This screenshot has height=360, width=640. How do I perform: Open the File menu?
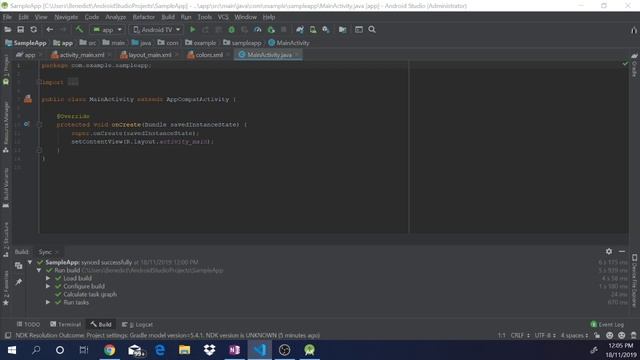[x=7, y=17]
